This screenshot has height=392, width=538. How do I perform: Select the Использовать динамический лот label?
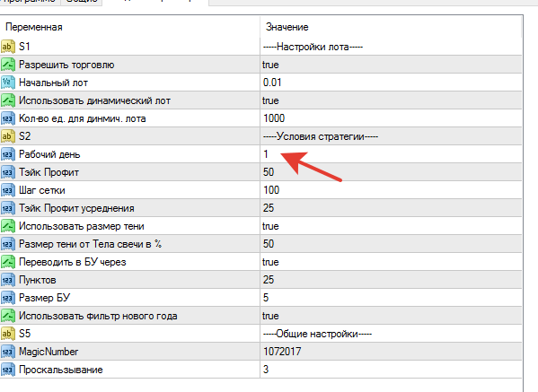(94, 100)
